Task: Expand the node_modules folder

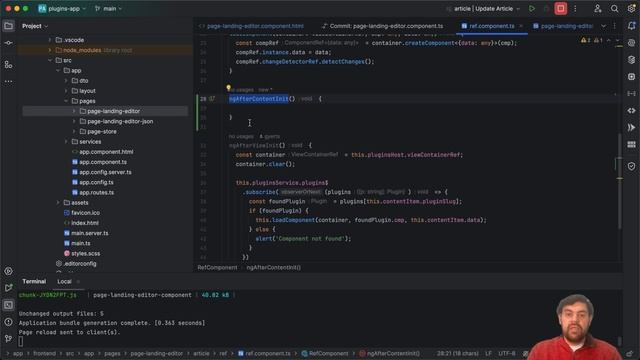Action: (x=50, y=50)
